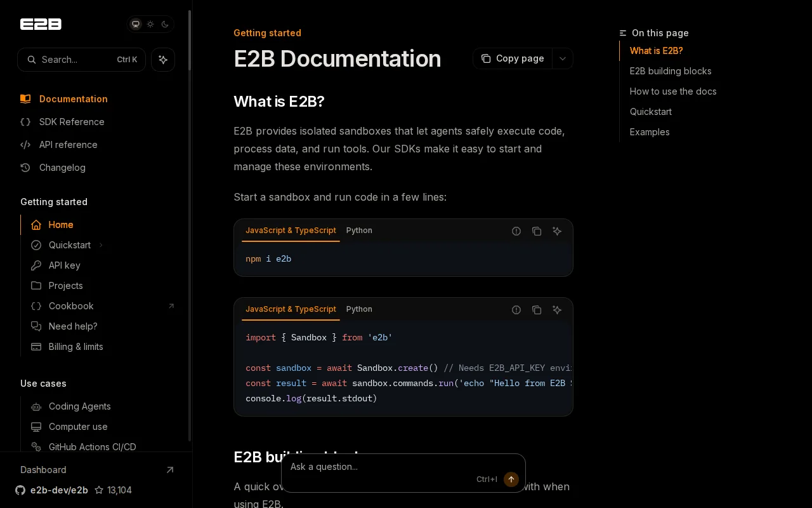Click the SDK Reference braces icon
This screenshot has width=812, height=508.
coord(25,122)
